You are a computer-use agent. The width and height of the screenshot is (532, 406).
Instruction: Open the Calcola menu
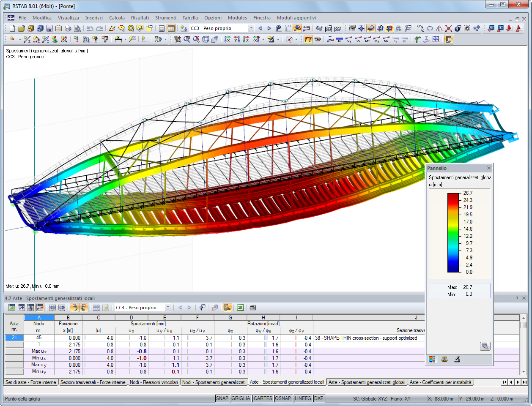[x=117, y=18]
